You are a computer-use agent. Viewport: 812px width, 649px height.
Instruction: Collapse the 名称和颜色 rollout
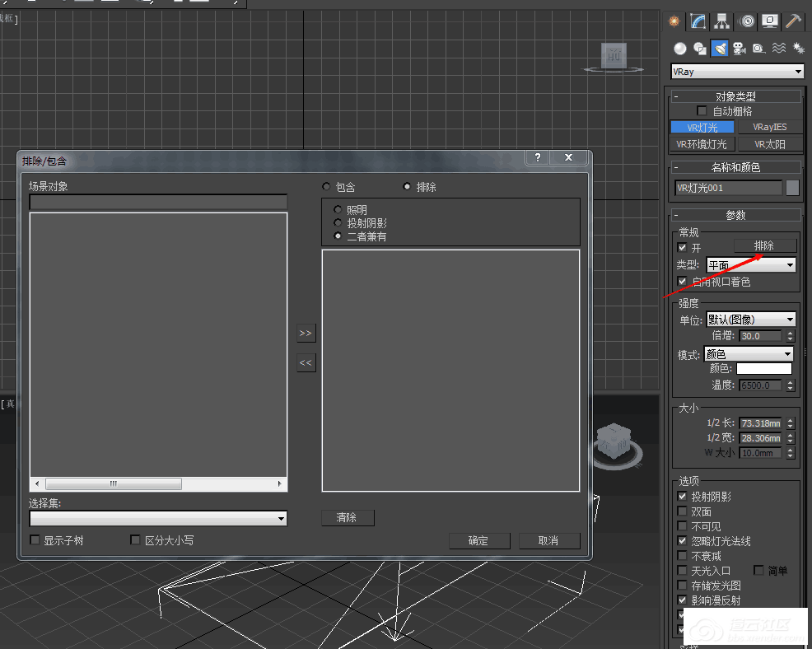[736, 167]
